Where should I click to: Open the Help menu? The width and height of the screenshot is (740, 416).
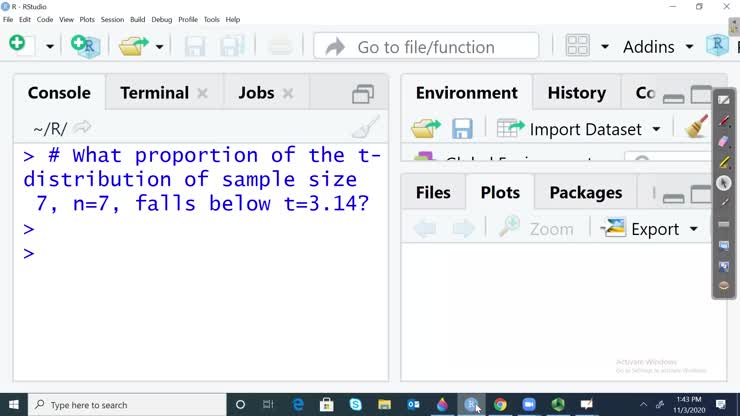(x=233, y=19)
